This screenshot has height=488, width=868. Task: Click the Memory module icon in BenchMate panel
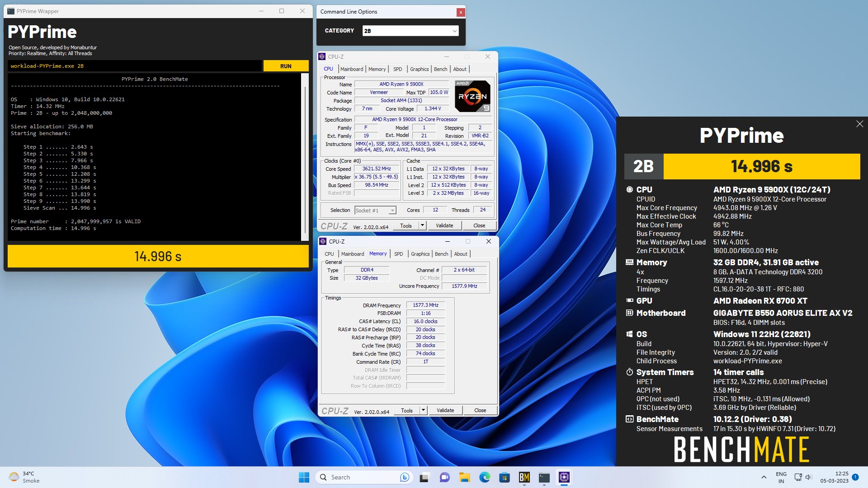tap(629, 262)
